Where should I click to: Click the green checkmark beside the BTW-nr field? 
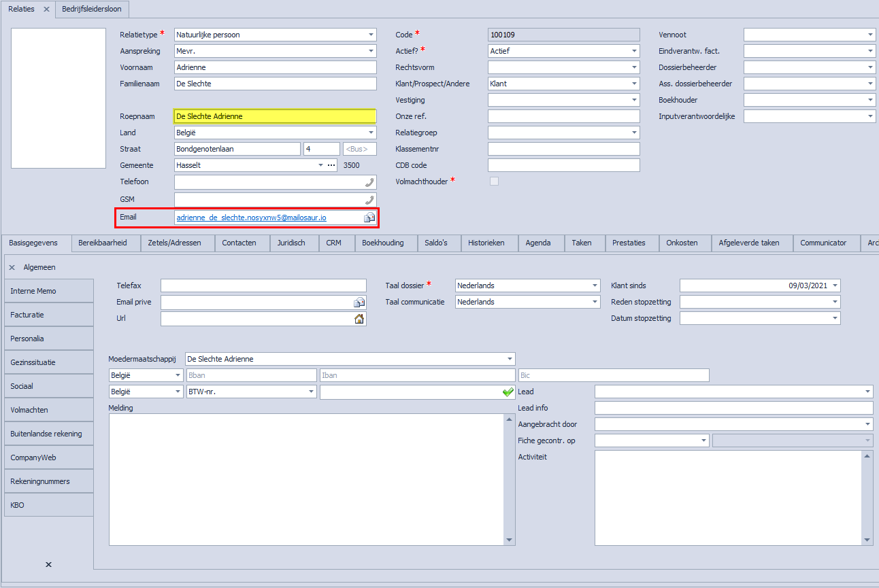pyautogui.click(x=508, y=392)
